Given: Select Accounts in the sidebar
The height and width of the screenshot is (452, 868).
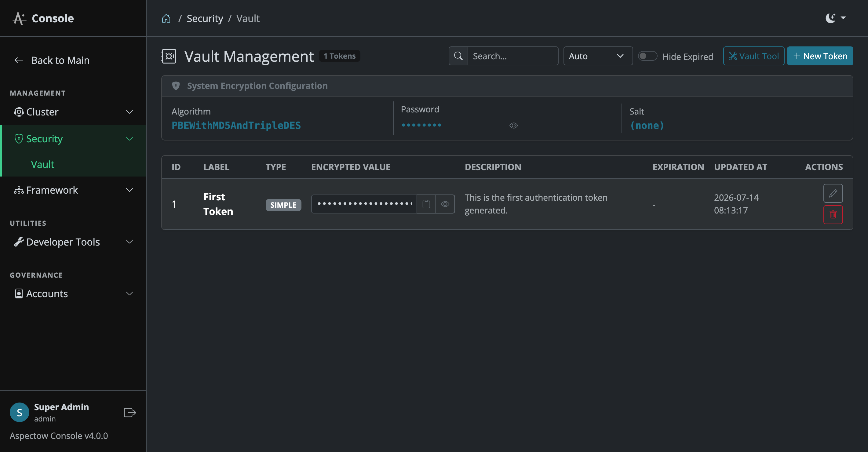Looking at the screenshot, I should pos(73,293).
